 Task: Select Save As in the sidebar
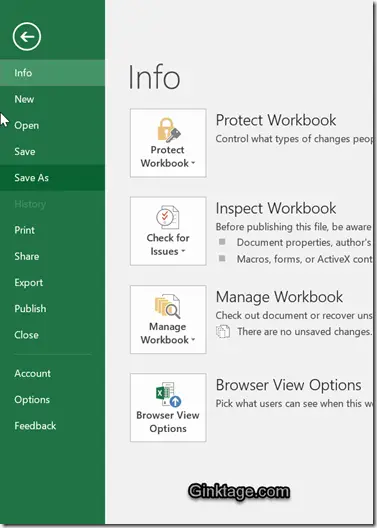[52, 177]
